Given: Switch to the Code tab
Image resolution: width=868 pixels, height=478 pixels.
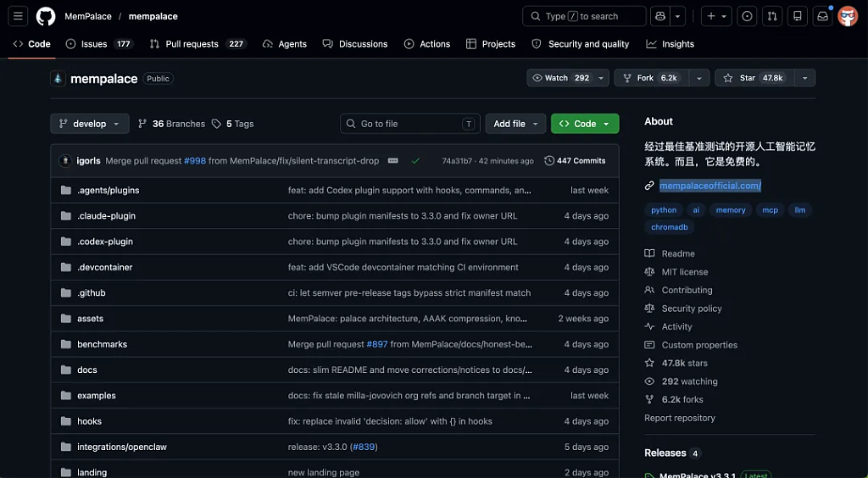Looking at the screenshot, I should pos(32,44).
